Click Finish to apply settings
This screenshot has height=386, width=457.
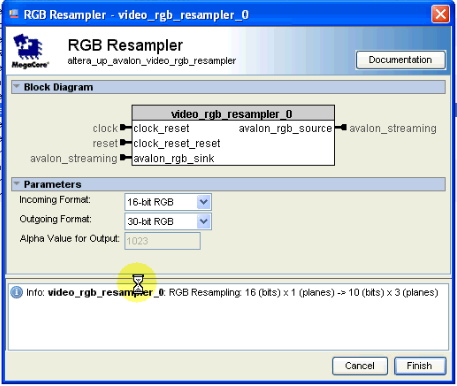pyautogui.click(x=420, y=366)
